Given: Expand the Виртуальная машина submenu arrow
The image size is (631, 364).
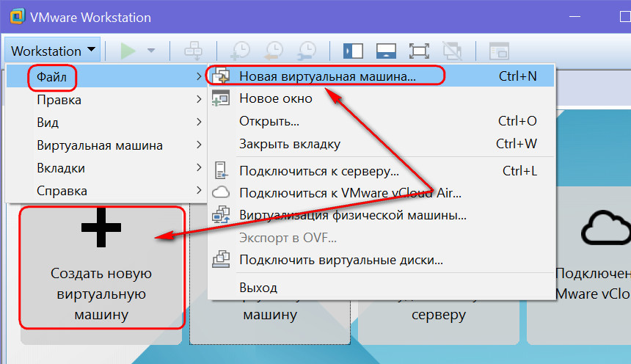Looking at the screenshot, I should (199, 145).
